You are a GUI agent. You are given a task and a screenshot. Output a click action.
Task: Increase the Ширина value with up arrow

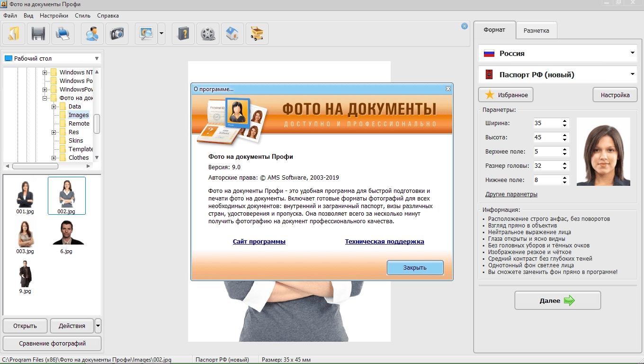pos(565,121)
